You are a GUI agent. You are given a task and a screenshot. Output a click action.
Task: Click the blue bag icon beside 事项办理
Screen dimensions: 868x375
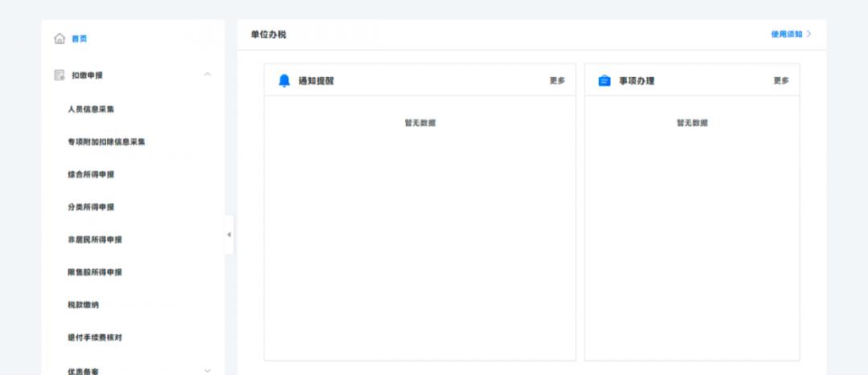click(x=604, y=80)
